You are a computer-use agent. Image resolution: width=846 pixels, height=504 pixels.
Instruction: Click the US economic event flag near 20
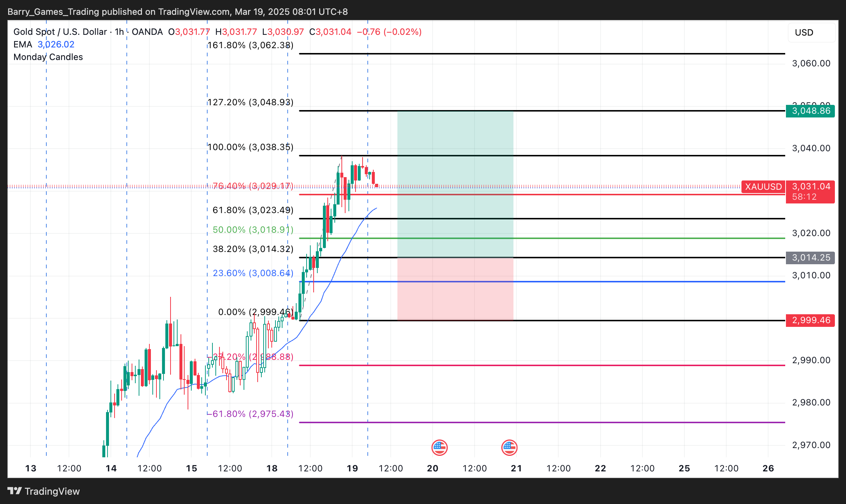pos(439,448)
